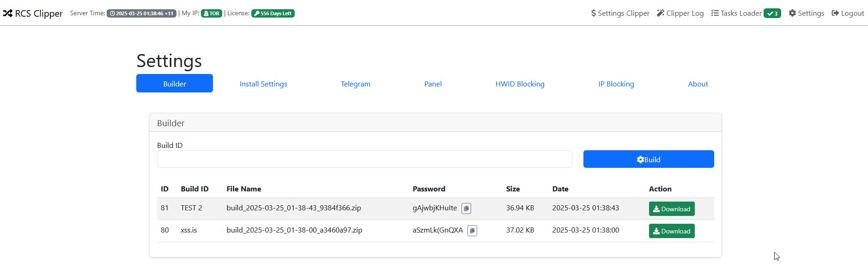Download the build with ID 81
This screenshot has height=276, width=868.
pos(671,209)
